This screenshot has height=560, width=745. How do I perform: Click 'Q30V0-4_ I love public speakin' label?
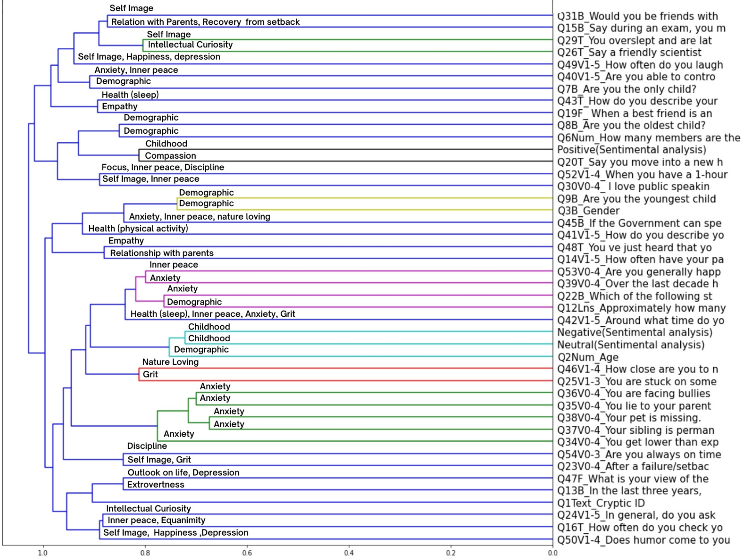[633, 186]
